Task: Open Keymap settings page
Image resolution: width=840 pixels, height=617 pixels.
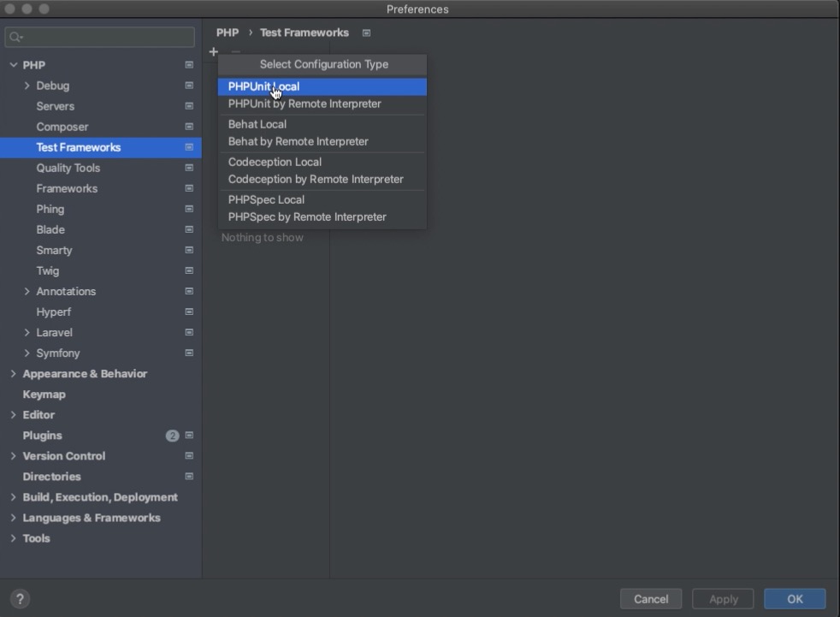Action: click(x=101, y=394)
